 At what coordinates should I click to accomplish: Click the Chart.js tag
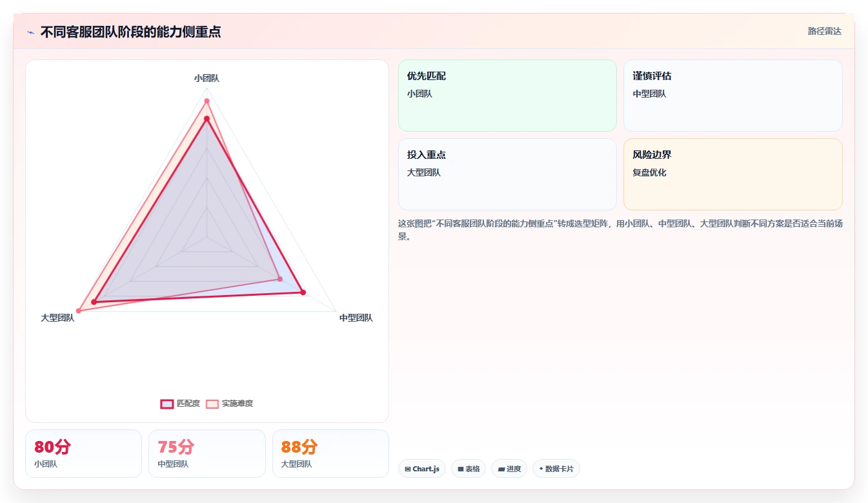pyautogui.click(x=422, y=469)
